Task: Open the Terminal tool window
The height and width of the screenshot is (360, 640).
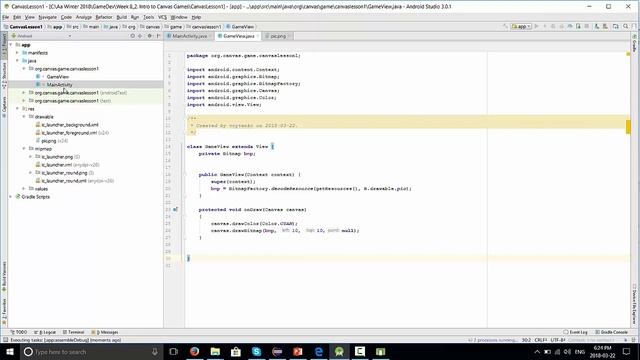Action: tap(73, 332)
